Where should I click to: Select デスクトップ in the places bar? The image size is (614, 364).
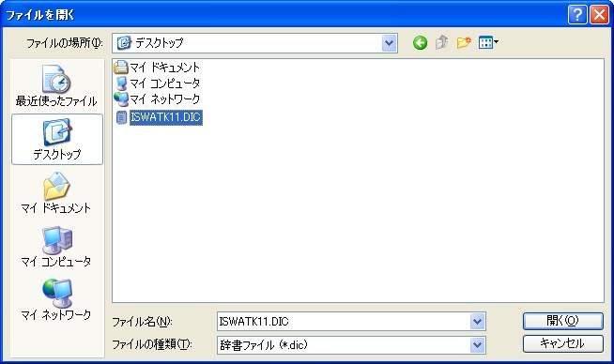[x=57, y=140]
